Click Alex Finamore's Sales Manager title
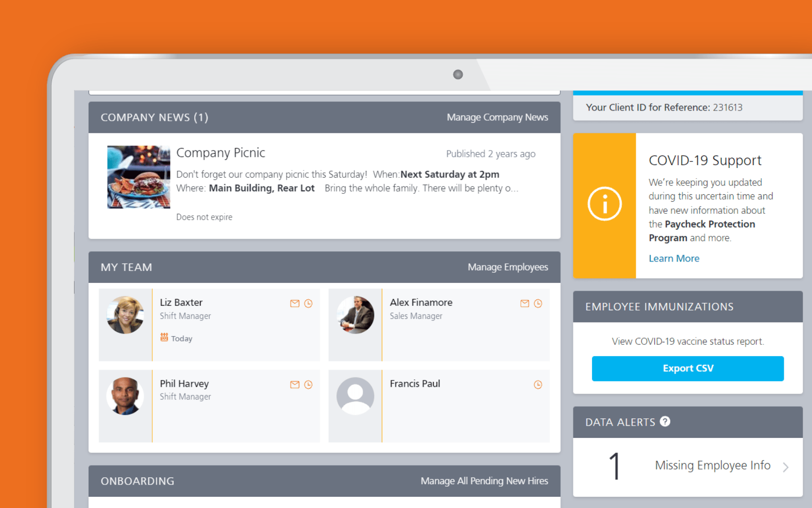Screen dimensions: 812x508 click(x=416, y=316)
